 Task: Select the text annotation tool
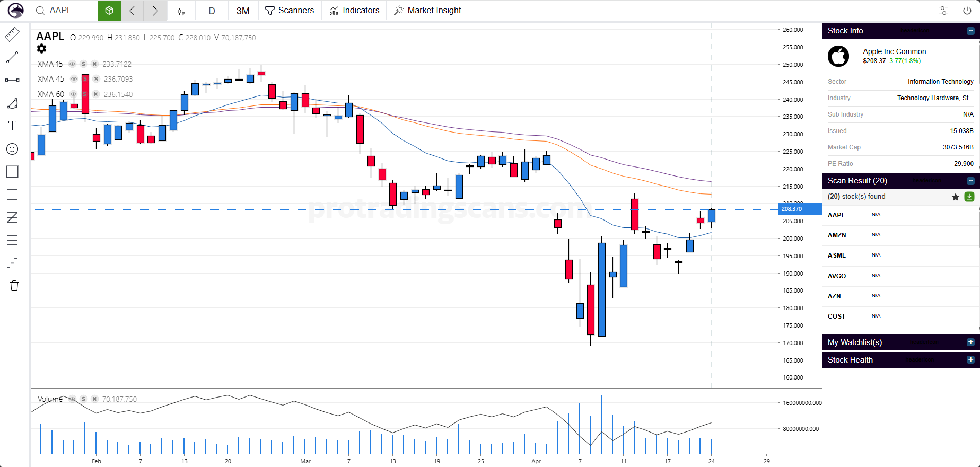12,126
